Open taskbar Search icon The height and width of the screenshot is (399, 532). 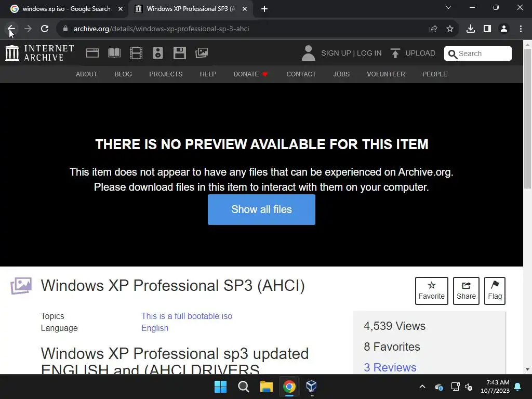pyautogui.click(x=243, y=387)
